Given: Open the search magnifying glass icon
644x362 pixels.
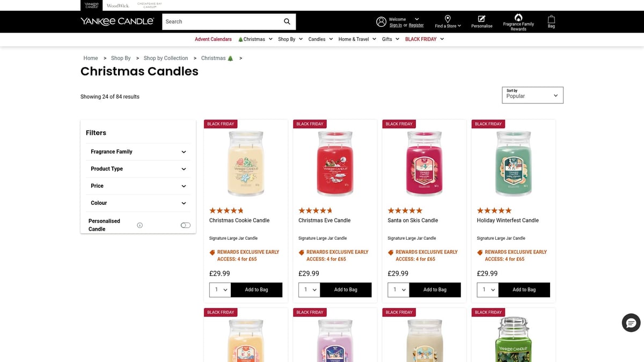Looking at the screenshot, I should coord(287,21).
